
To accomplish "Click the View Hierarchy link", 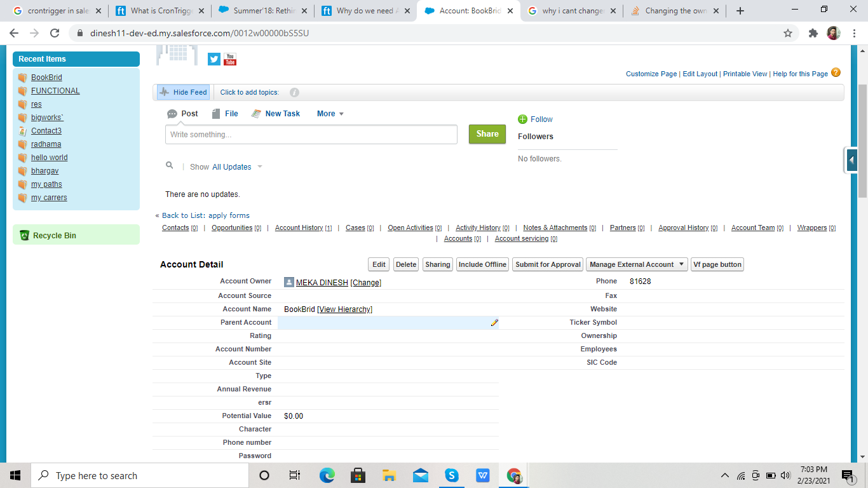I will [344, 309].
